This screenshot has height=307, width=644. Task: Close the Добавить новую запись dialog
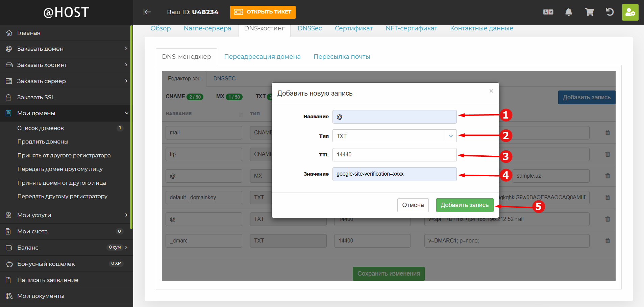click(491, 91)
